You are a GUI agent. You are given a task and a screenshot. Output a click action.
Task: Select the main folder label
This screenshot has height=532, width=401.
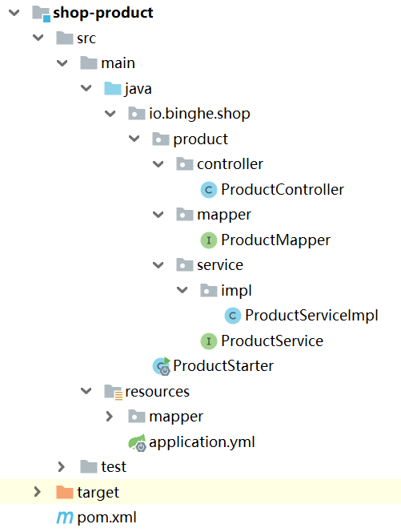[118, 63]
